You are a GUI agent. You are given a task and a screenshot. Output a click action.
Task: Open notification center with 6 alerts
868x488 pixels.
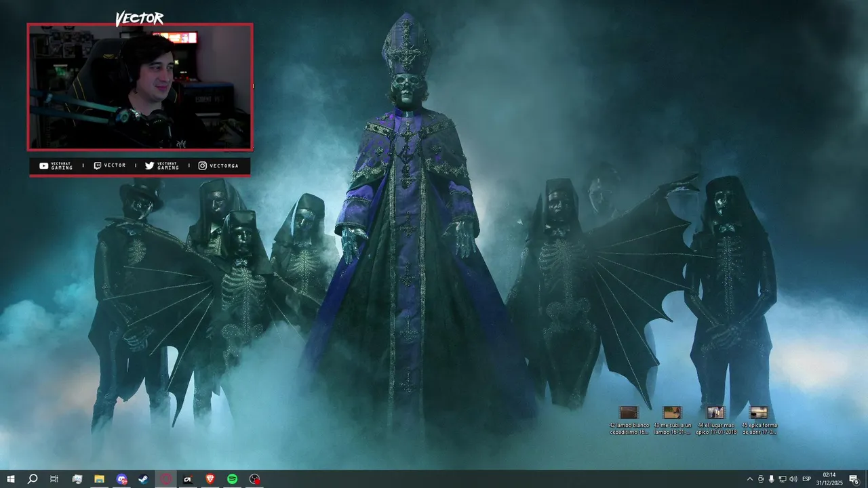tap(854, 479)
